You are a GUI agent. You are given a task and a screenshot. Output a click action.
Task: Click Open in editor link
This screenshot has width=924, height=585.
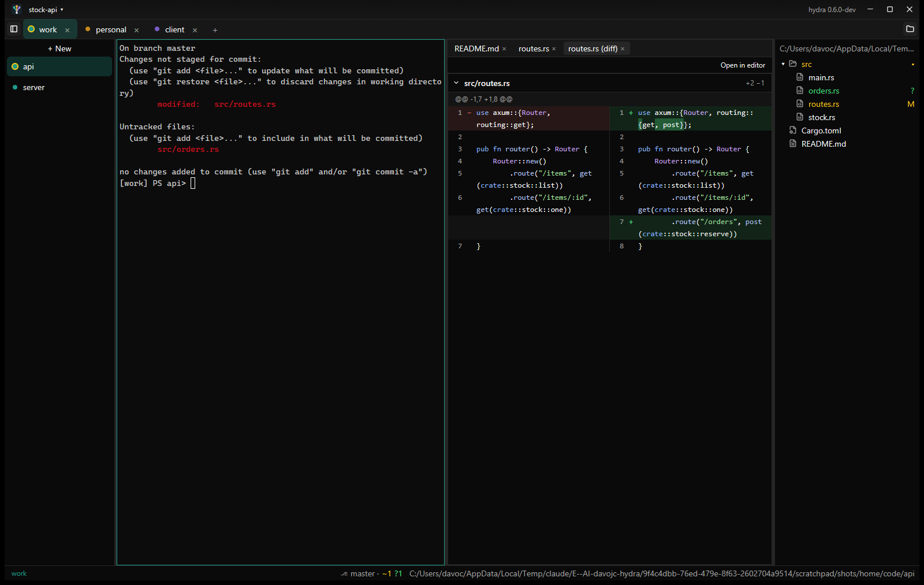click(743, 65)
